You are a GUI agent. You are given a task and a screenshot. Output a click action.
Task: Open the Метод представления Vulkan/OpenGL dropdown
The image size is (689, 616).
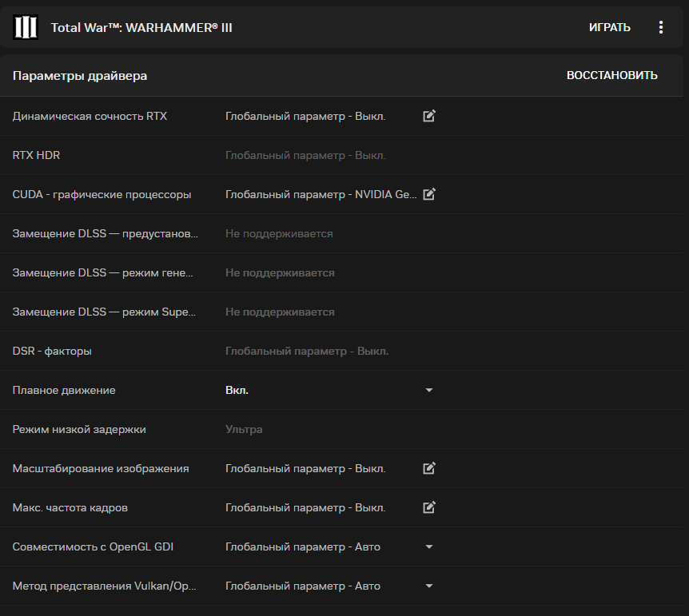click(429, 586)
